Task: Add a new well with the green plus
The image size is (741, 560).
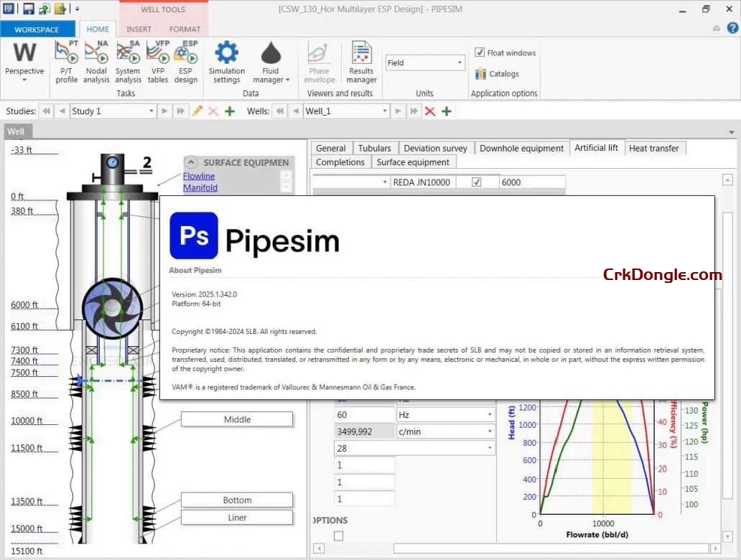Action: [x=446, y=111]
